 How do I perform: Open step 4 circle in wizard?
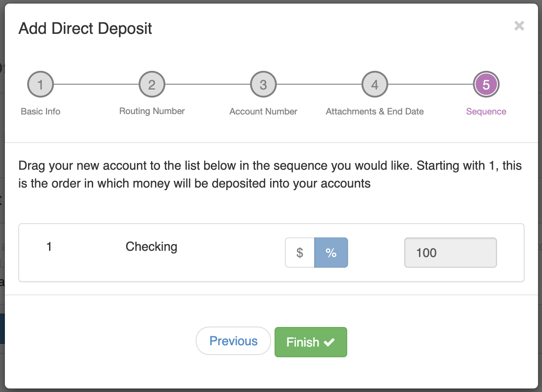375,84
